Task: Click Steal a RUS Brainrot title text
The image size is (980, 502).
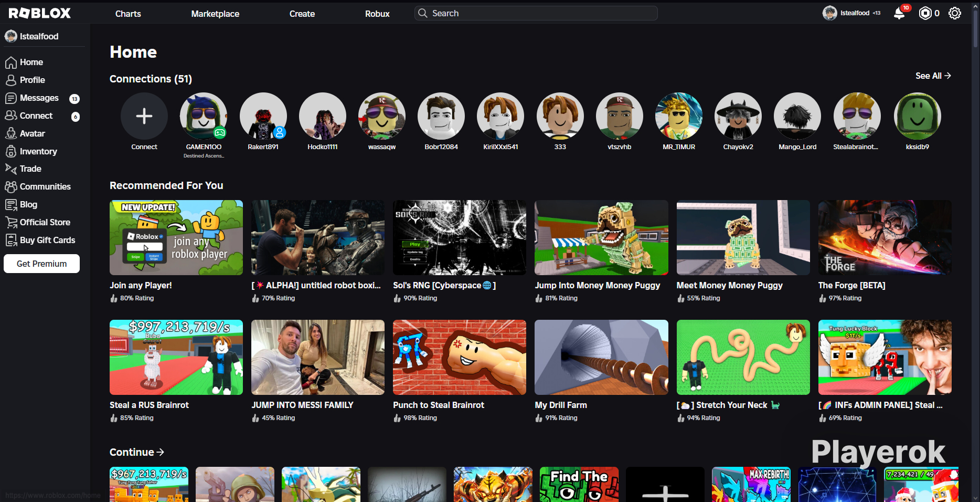Action: click(x=149, y=405)
